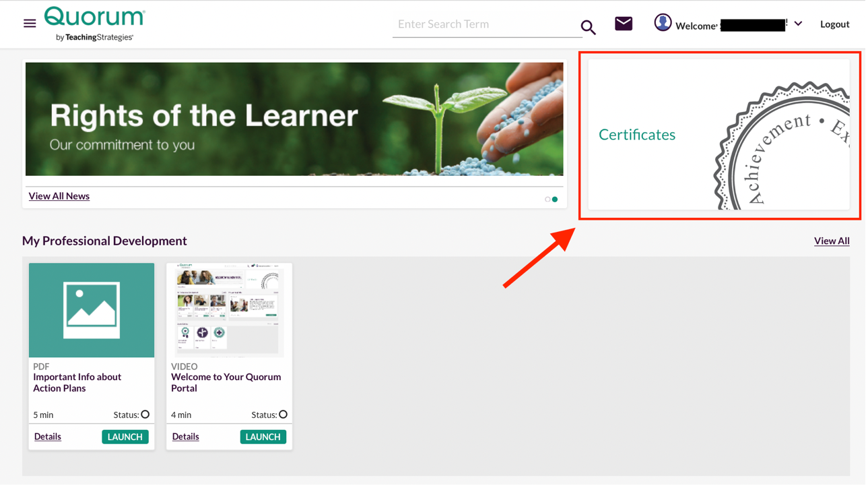This screenshot has height=488, width=868.
Task: Click the user profile avatar icon
Action: [663, 22]
